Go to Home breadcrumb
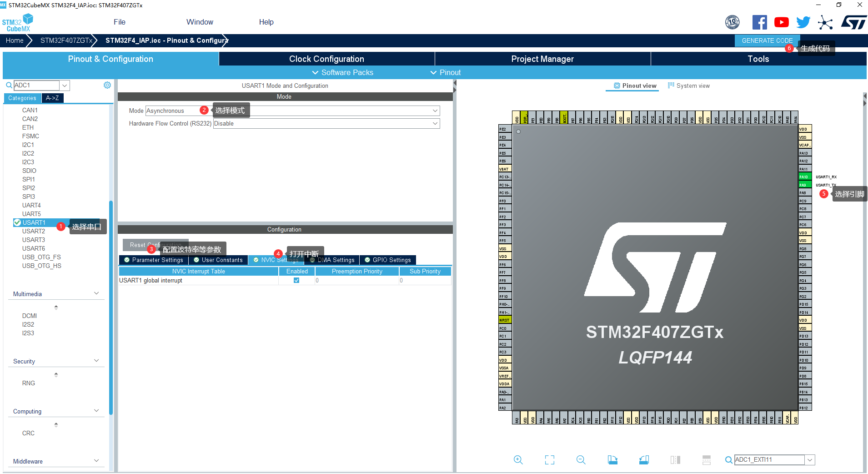The height and width of the screenshot is (474, 868). pyautogui.click(x=15, y=40)
